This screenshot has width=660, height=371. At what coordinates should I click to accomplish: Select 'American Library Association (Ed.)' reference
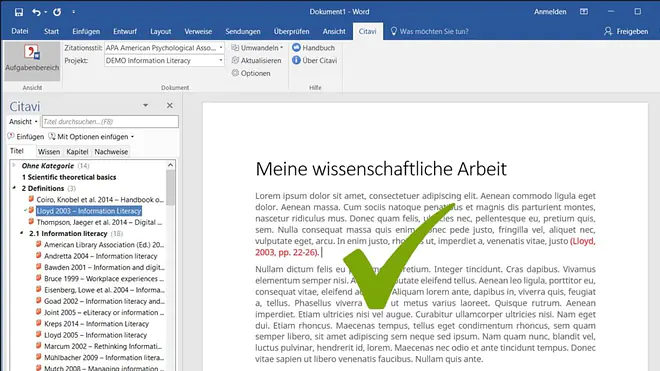(104, 245)
